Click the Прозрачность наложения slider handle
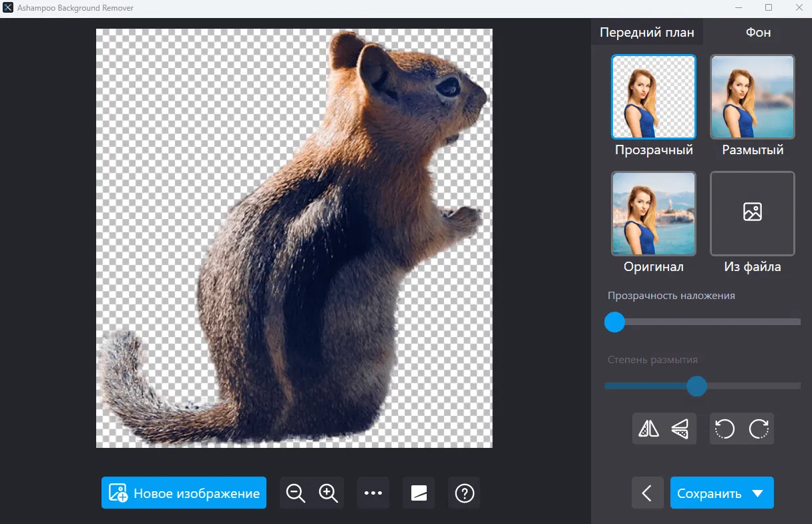Screen dimensions: 812x524 [x=614, y=322]
